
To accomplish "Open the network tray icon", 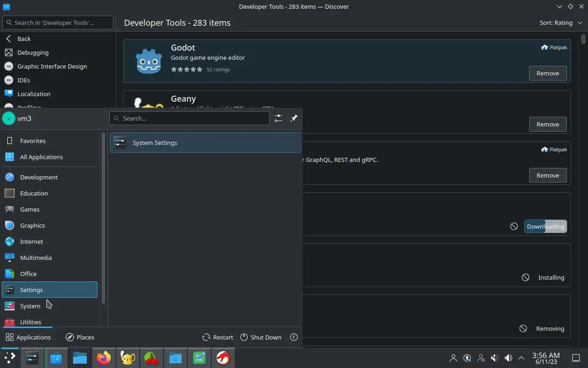I will pyautogui.click(x=481, y=358).
